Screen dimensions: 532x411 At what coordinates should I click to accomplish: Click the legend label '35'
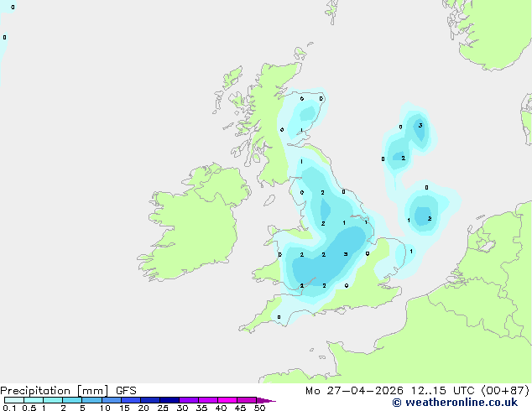(201, 408)
